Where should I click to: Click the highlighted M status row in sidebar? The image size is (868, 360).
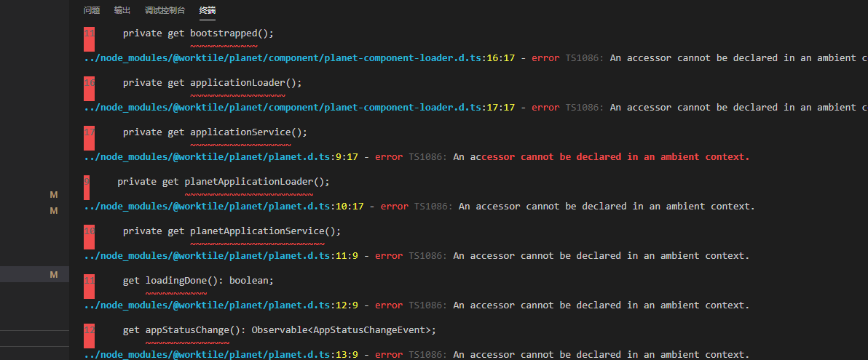(x=34, y=275)
